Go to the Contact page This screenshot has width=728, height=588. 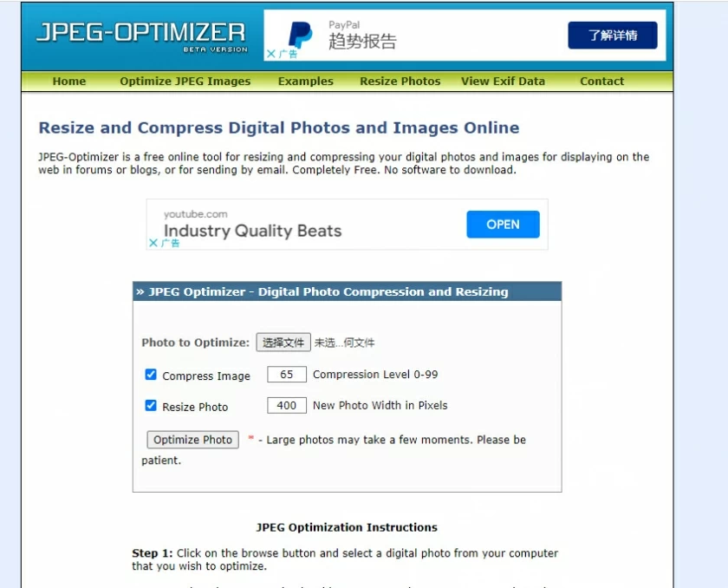601,82
